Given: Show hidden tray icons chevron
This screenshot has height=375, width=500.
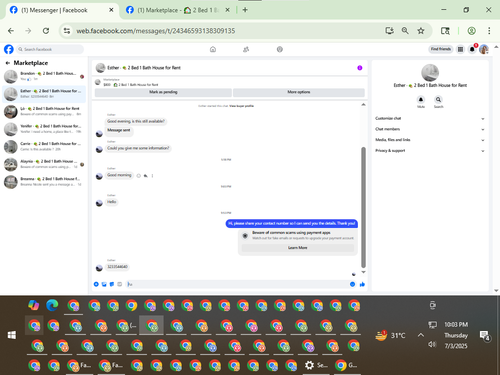Looking at the screenshot, I should (x=421, y=335).
